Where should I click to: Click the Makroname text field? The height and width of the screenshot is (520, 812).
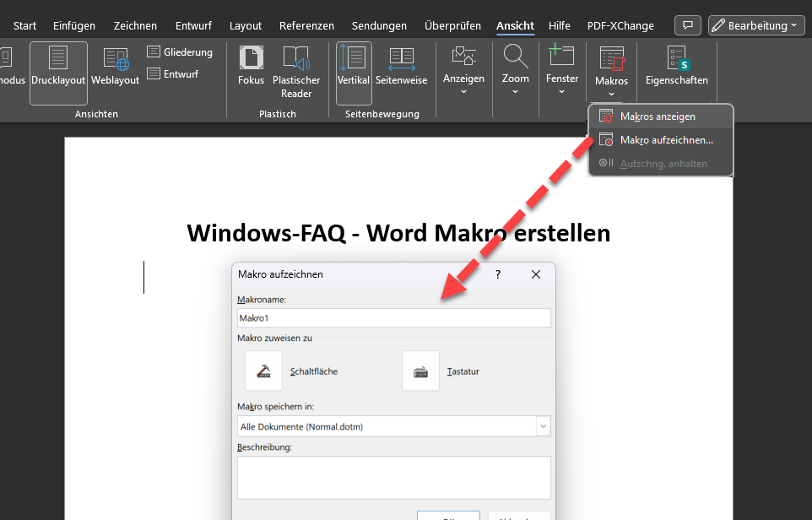click(x=393, y=317)
